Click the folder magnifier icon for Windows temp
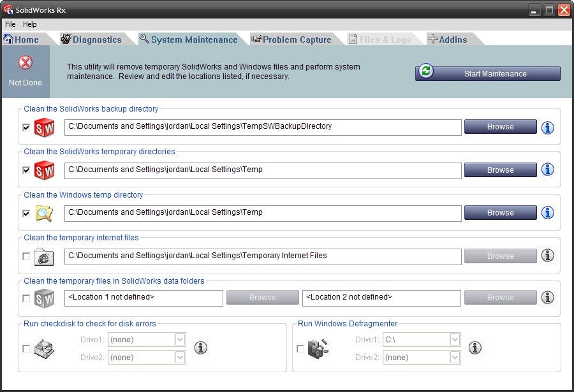The width and height of the screenshot is (574, 392). [44, 213]
